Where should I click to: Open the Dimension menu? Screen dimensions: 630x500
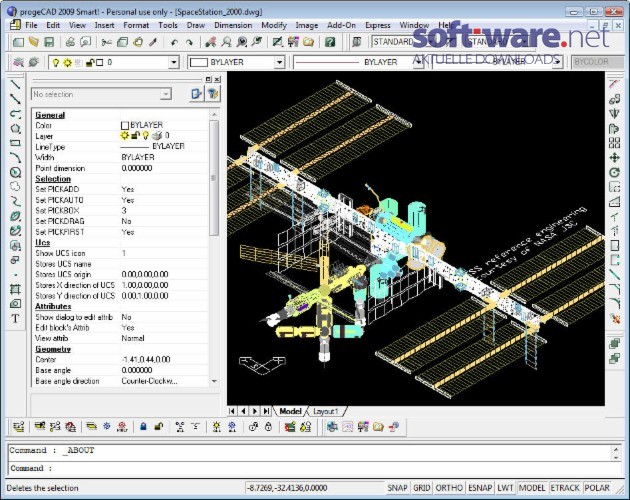click(233, 25)
